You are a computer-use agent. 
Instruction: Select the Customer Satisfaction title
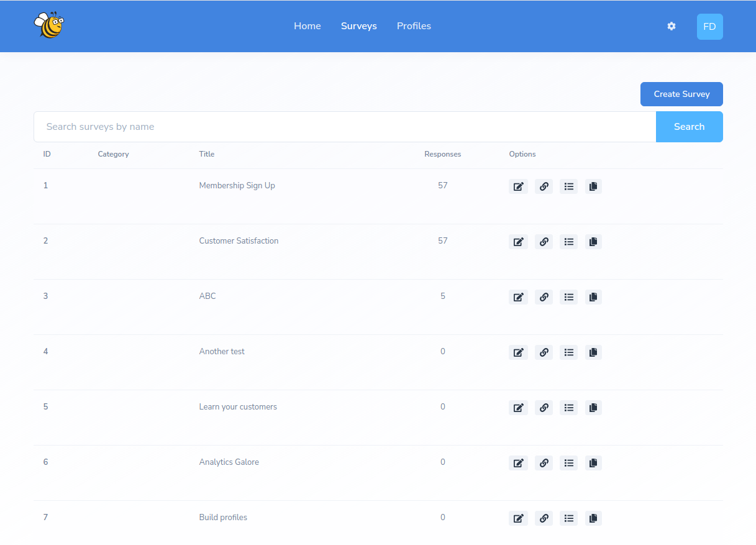coord(239,241)
